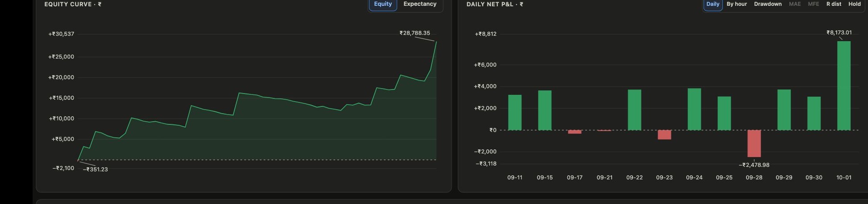Click the 09-11 green bar
Screen dimensions: 868x204
click(x=515, y=112)
